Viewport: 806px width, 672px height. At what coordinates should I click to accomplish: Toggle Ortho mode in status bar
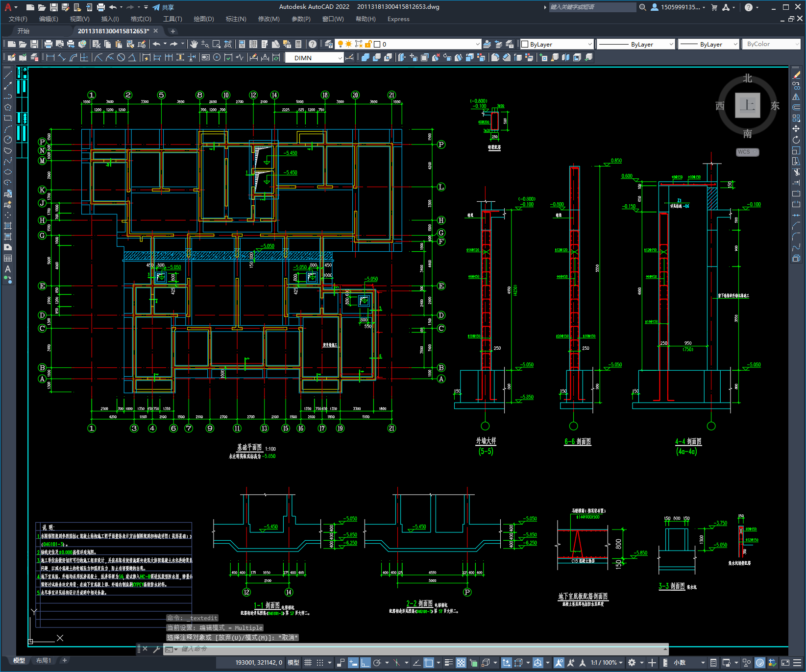(x=365, y=663)
